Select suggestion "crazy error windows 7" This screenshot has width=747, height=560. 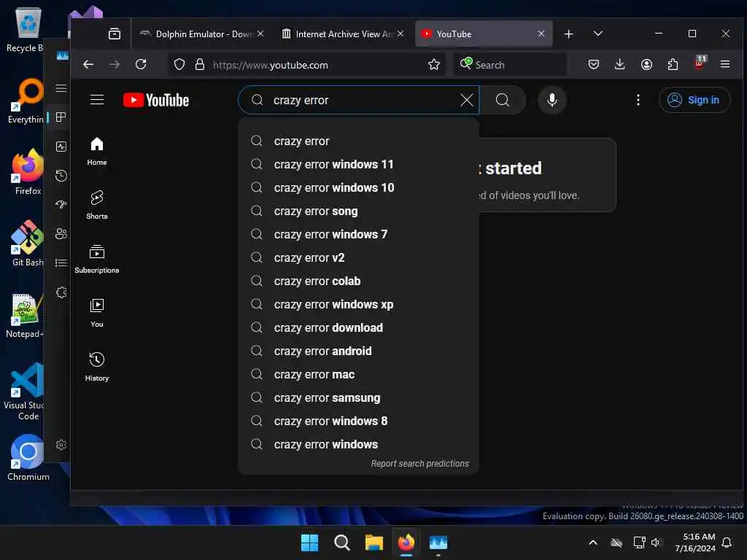point(358,234)
